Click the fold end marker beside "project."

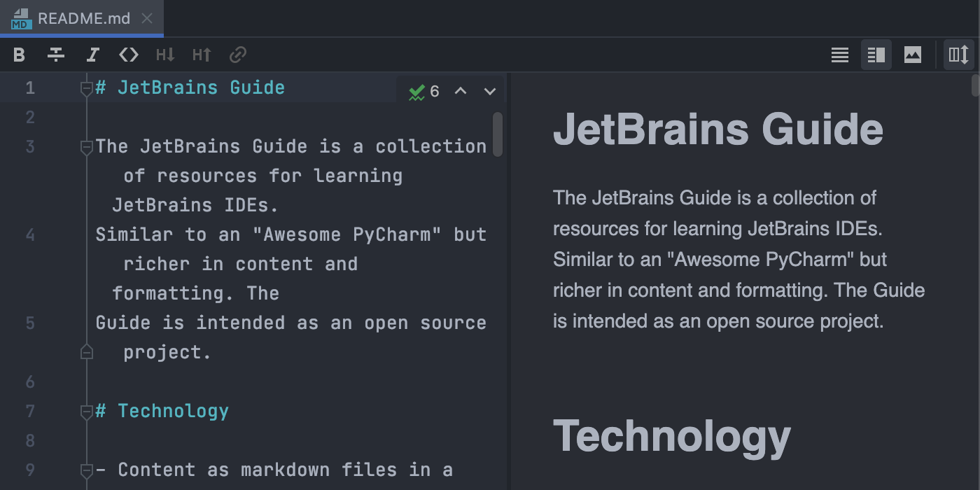87,351
